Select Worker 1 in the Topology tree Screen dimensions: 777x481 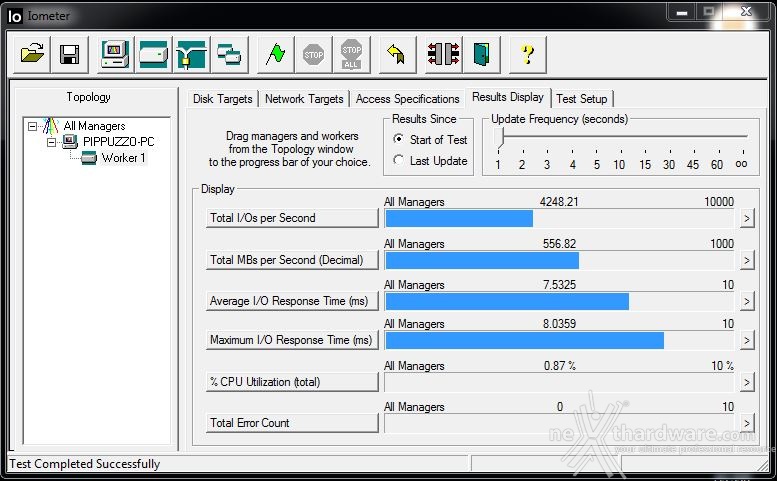point(123,158)
